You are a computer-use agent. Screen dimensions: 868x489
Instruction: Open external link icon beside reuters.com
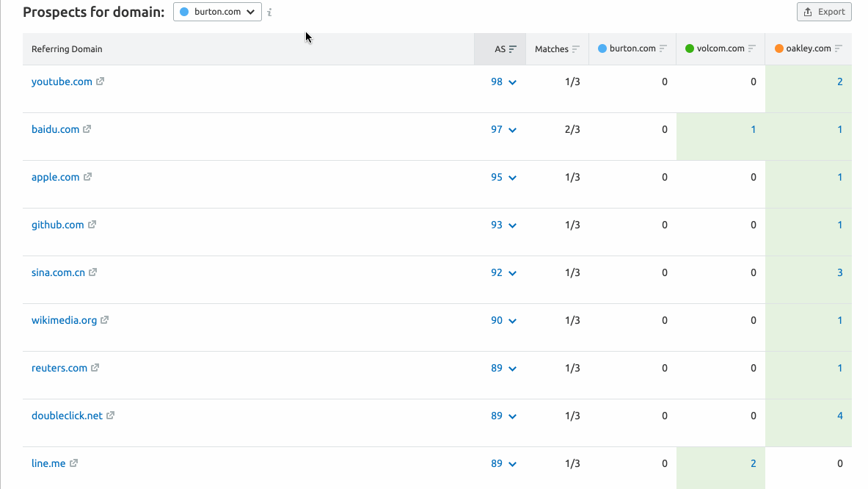(x=95, y=367)
